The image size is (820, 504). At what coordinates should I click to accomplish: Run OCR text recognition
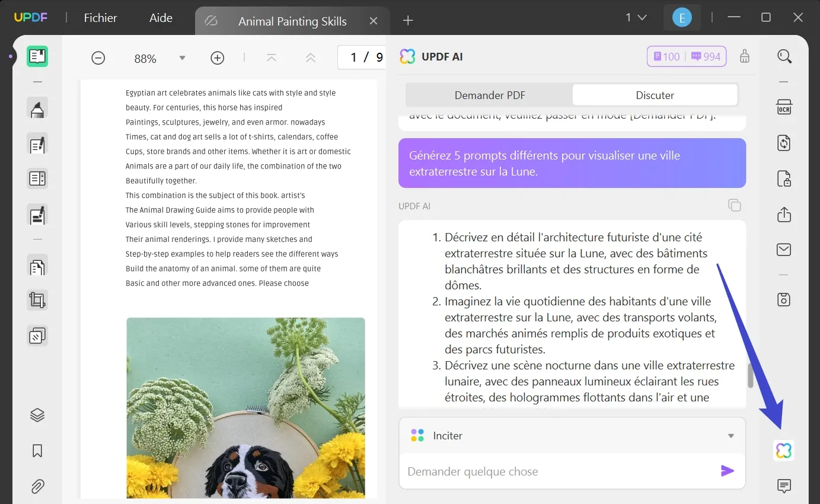[x=784, y=107]
